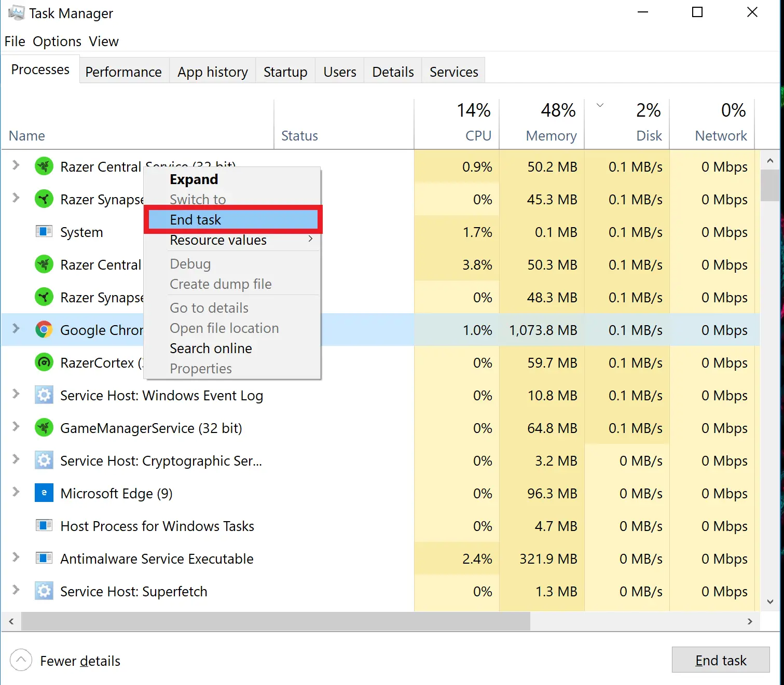Click the GameManagerService Razer icon
This screenshot has width=784, height=685.
tap(44, 428)
